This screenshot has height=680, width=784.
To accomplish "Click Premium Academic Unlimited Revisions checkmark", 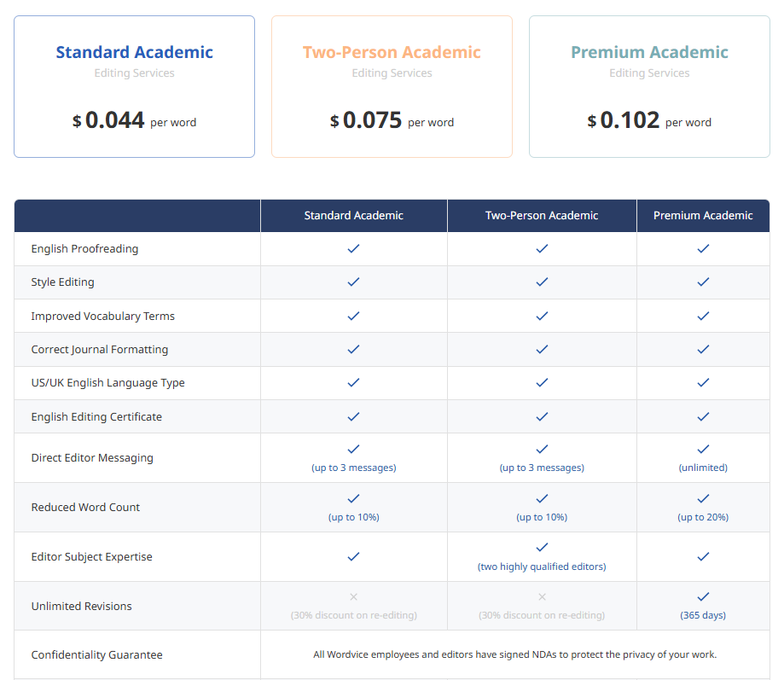I will tap(703, 597).
